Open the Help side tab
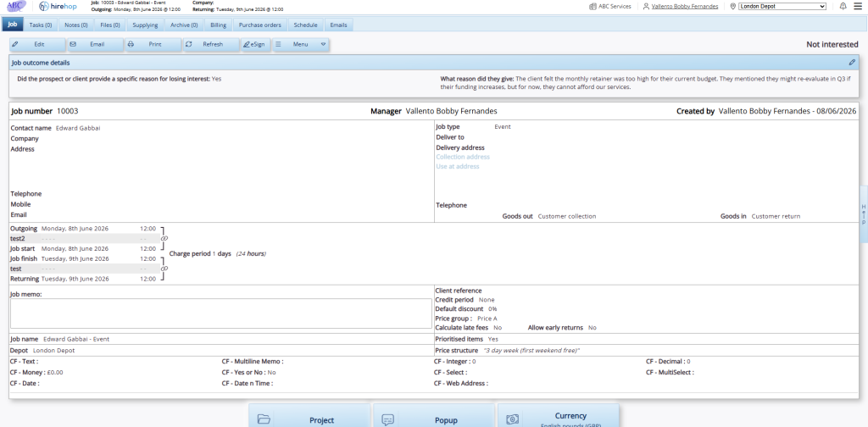 coord(863,214)
